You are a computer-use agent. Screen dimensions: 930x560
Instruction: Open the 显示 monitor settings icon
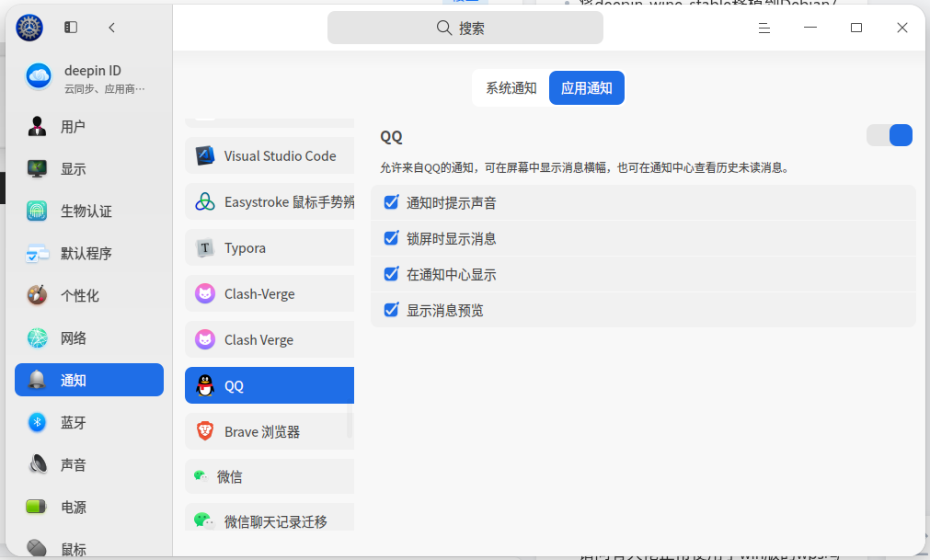click(x=37, y=169)
